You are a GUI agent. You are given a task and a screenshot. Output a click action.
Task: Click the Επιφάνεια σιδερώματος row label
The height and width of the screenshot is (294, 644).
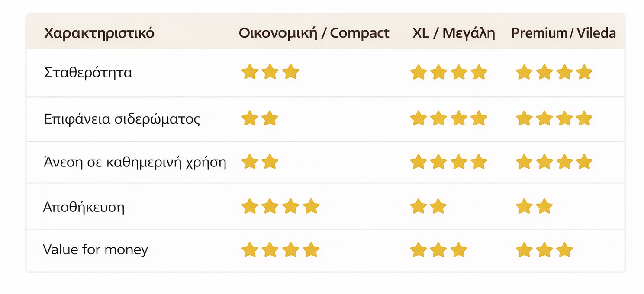click(122, 119)
